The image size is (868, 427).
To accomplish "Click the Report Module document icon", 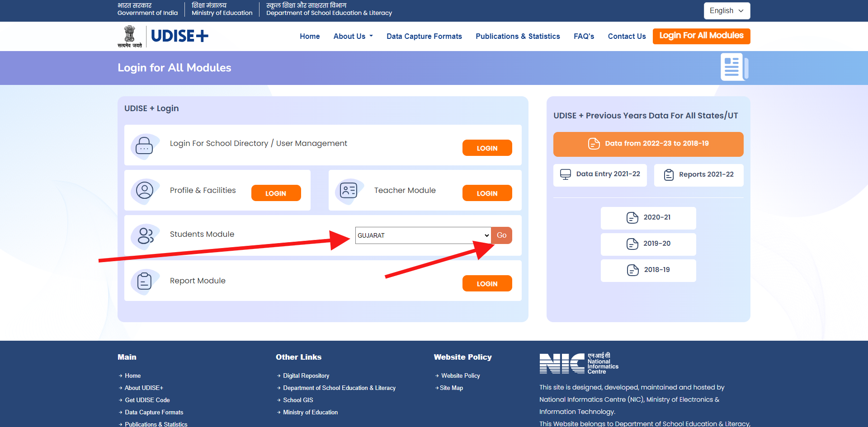I will pyautogui.click(x=144, y=282).
